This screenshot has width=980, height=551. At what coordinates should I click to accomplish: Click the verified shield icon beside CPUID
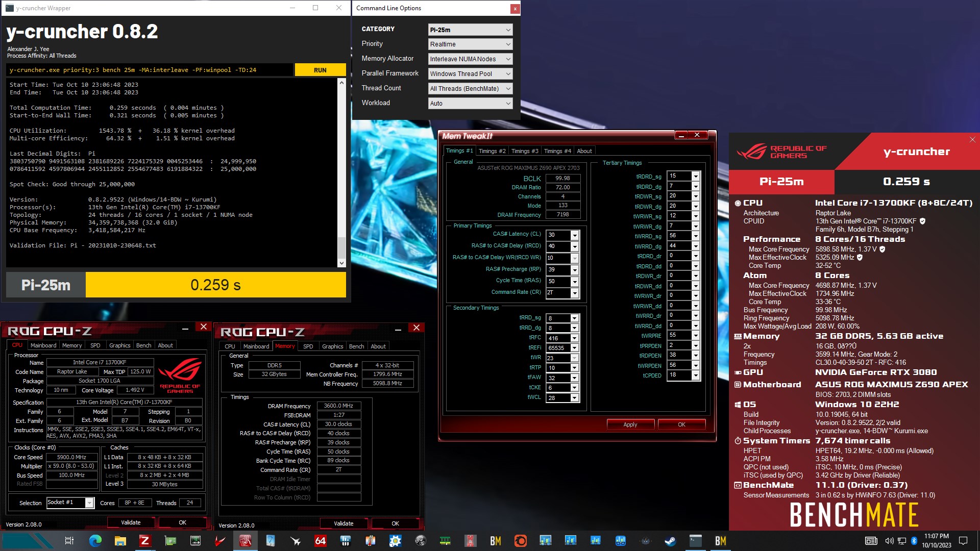click(x=922, y=221)
